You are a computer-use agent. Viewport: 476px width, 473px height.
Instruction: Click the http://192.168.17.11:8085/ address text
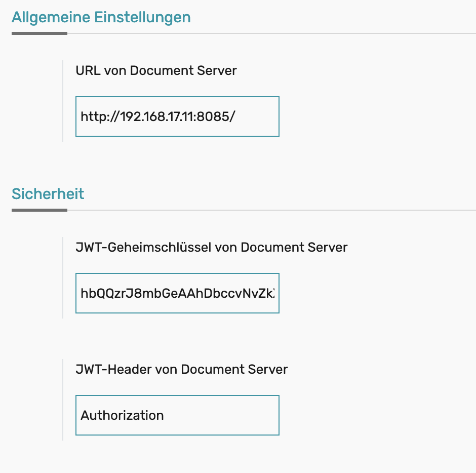click(x=158, y=117)
